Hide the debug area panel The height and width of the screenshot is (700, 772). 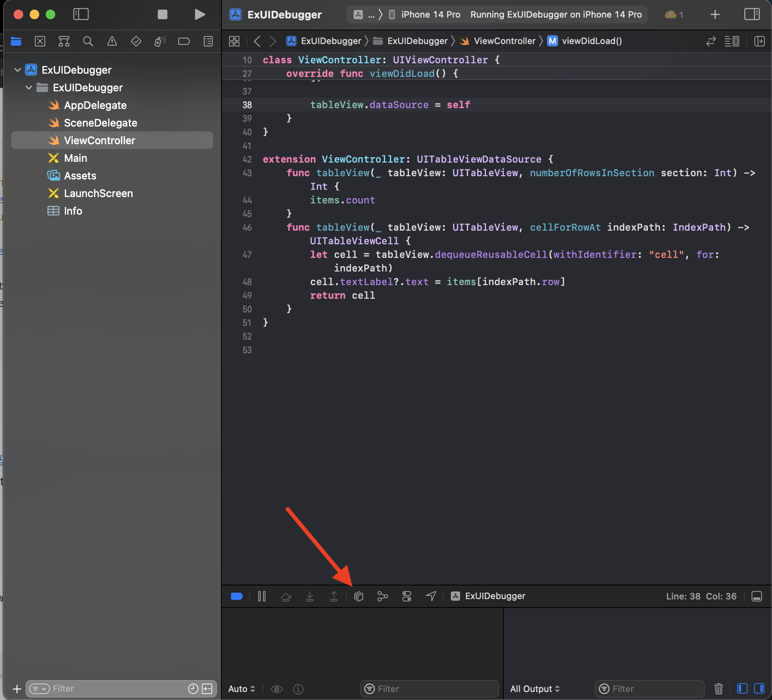click(756, 596)
